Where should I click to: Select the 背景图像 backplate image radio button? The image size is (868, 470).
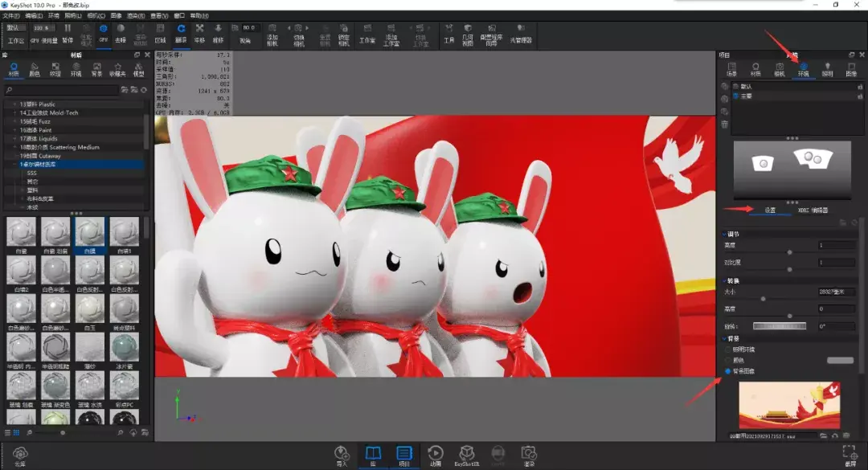tap(727, 371)
